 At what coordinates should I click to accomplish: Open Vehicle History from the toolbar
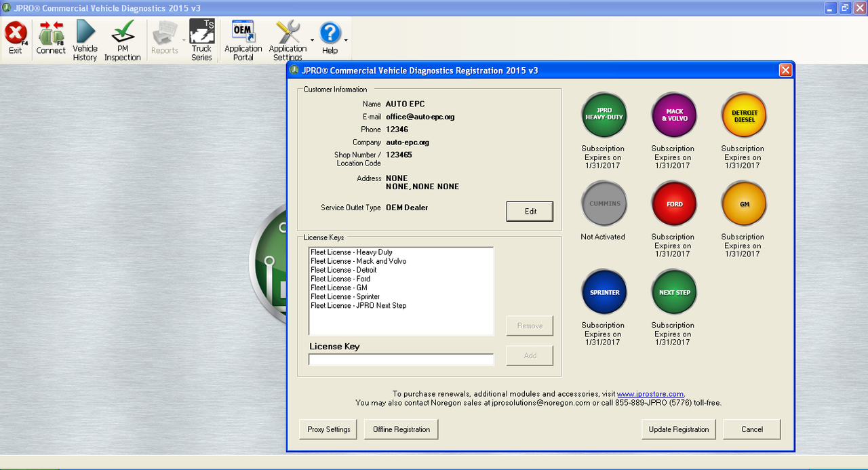pyautogui.click(x=85, y=39)
